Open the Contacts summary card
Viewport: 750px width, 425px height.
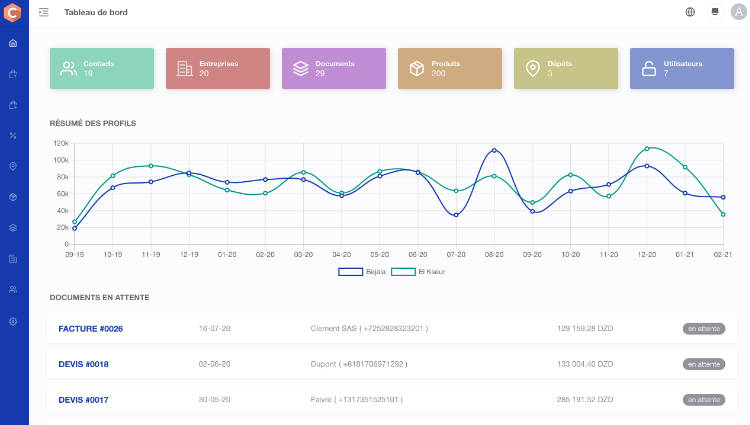(102, 69)
